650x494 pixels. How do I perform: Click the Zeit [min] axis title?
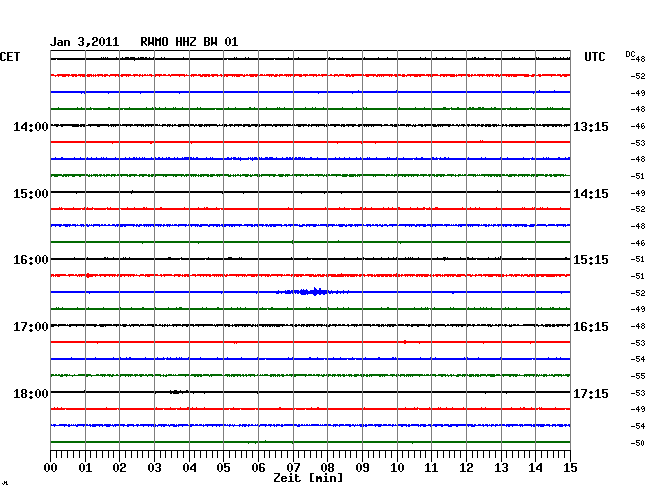pyautogui.click(x=308, y=478)
